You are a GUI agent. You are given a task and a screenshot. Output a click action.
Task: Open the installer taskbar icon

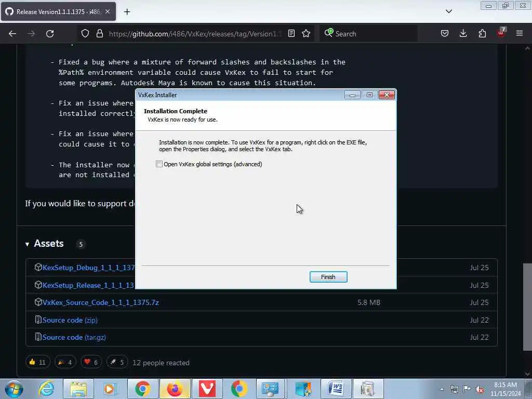368,389
